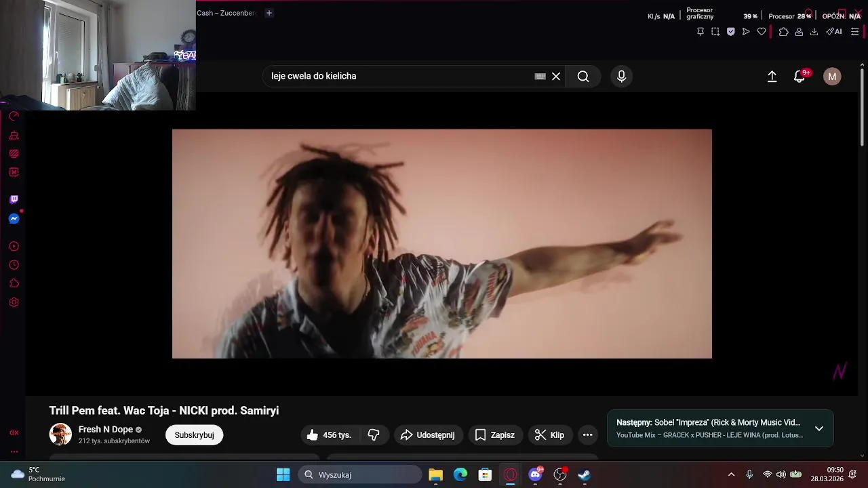Open Fresh N Dope channel avatar
This screenshot has width=868, height=488.
click(60, 434)
